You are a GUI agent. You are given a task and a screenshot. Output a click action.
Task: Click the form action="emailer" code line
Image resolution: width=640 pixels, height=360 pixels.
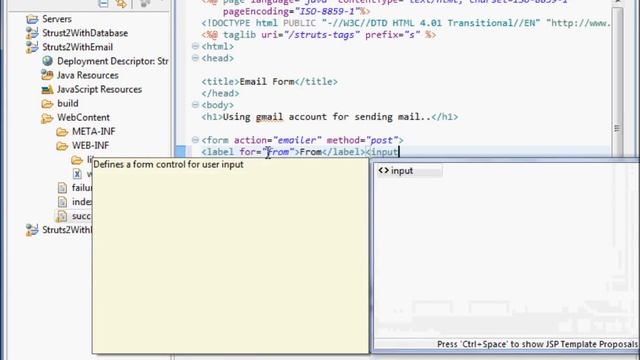[302, 140]
